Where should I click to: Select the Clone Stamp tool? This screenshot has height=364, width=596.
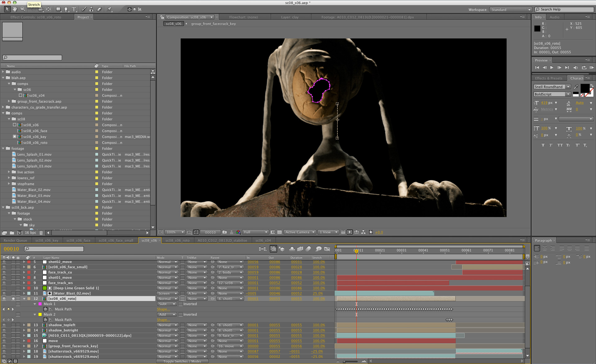click(91, 9)
